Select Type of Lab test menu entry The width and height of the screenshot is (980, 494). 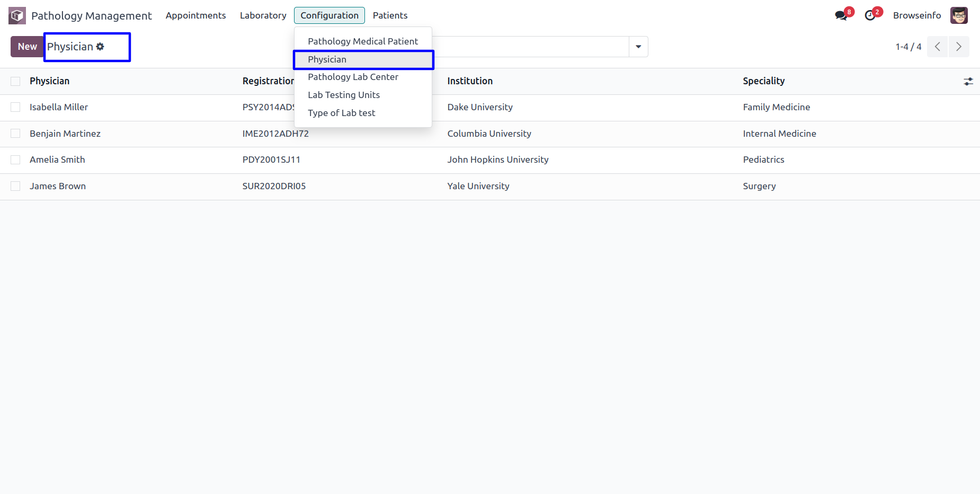(x=363, y=113)
